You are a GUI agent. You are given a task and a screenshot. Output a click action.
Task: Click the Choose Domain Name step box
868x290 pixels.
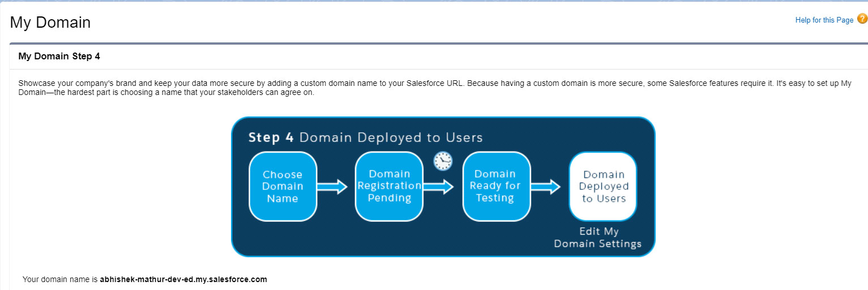pyautogui.click(x=283, y=187)
